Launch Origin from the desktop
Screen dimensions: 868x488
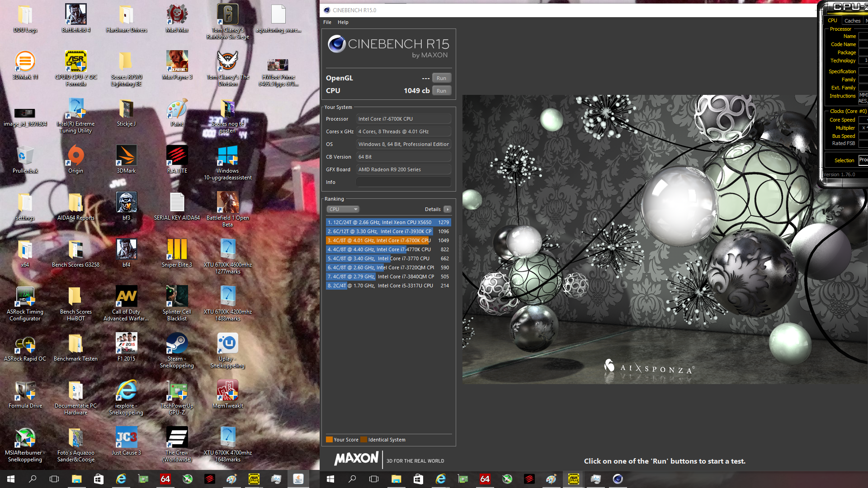click(x=76, y=159)
